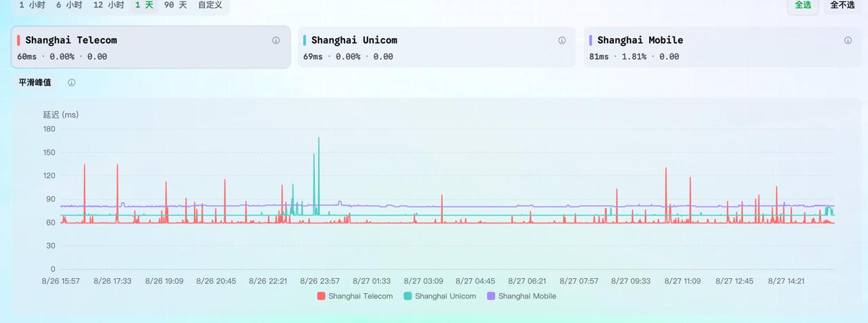Viewport: 868px width, 323px height.
Task: Open info icon on Shanghai Mobile card
Action: (x=848, y=41)
